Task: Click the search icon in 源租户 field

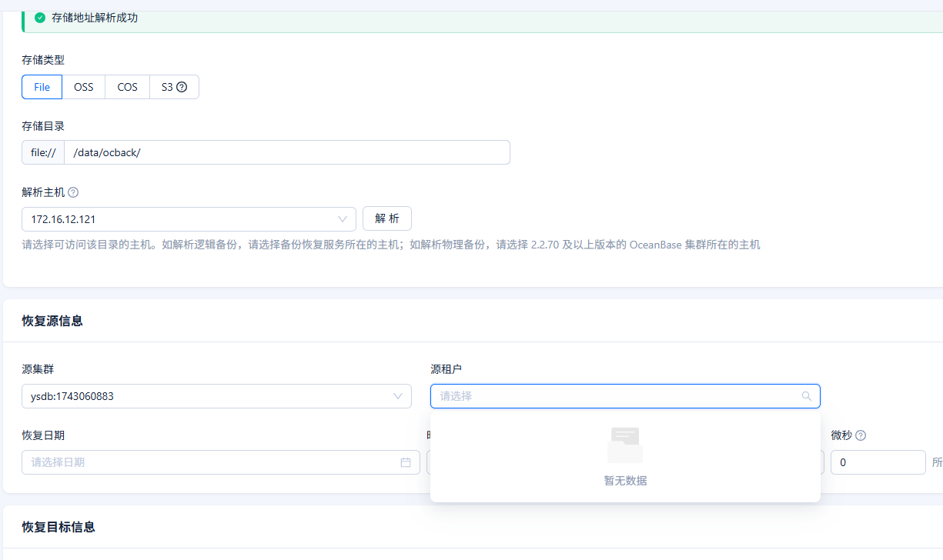Action: (x=807, y=396)
